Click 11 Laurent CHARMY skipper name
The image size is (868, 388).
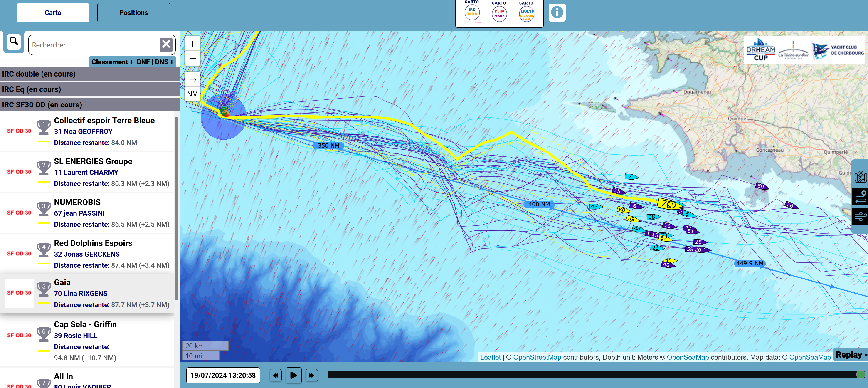(86, 172)
